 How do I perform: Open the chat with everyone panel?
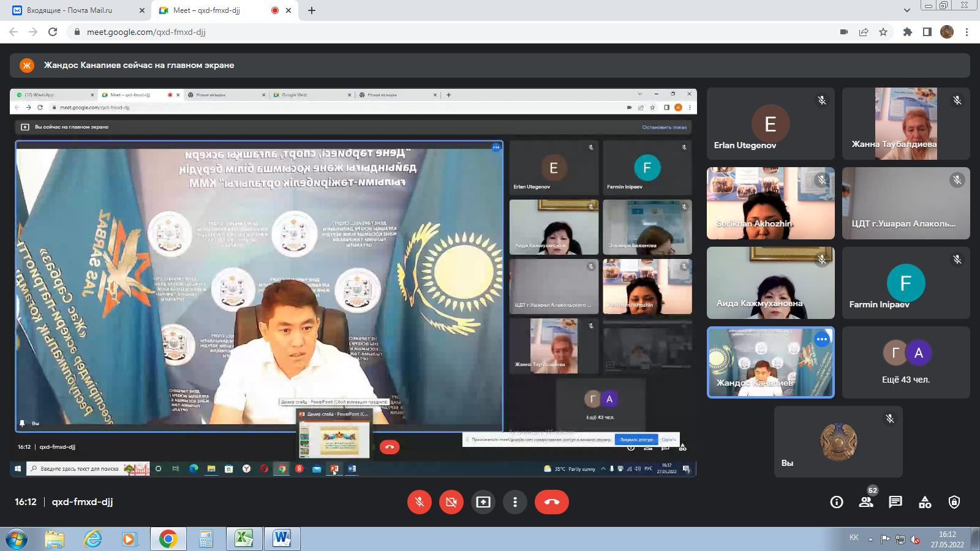pos(895,502)
